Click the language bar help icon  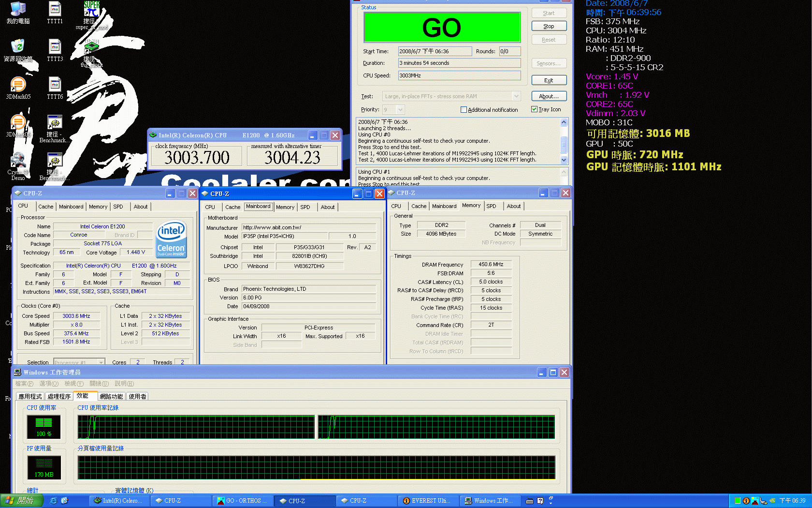click(540, 501)
